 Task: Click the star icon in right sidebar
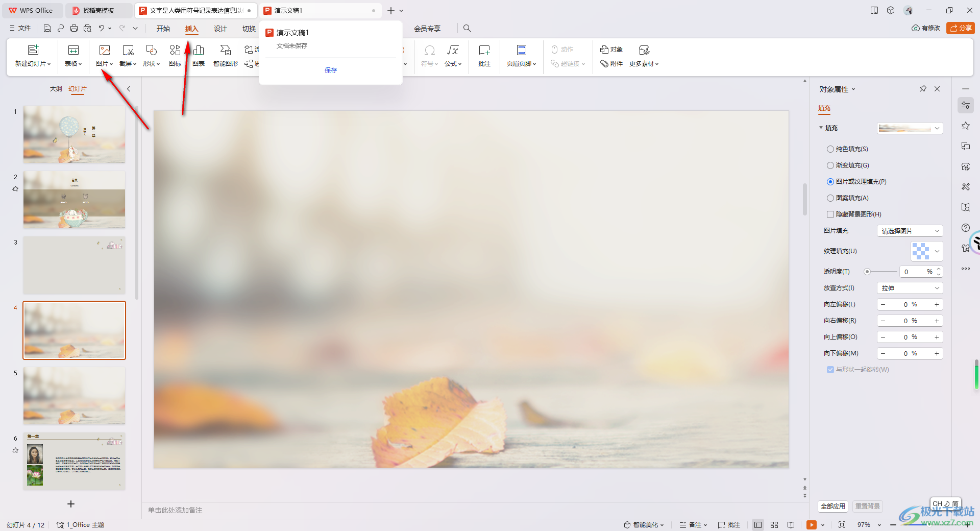click(966, 126)
